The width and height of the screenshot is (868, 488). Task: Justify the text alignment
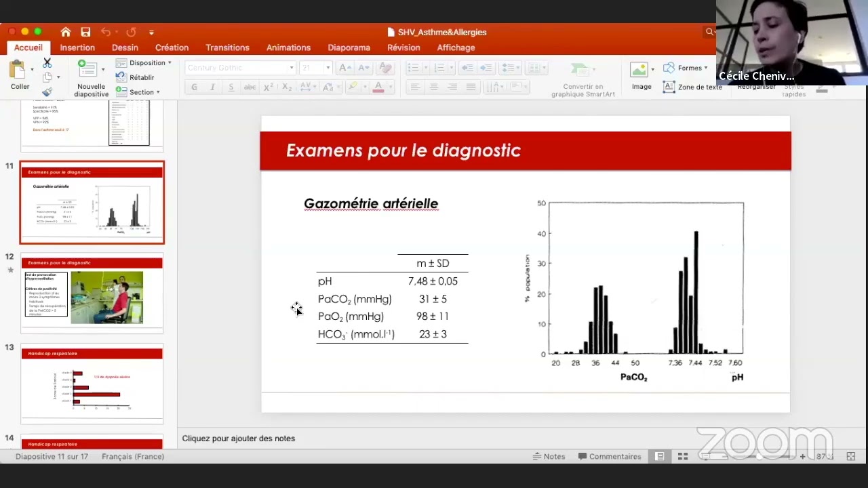(471, 87)
